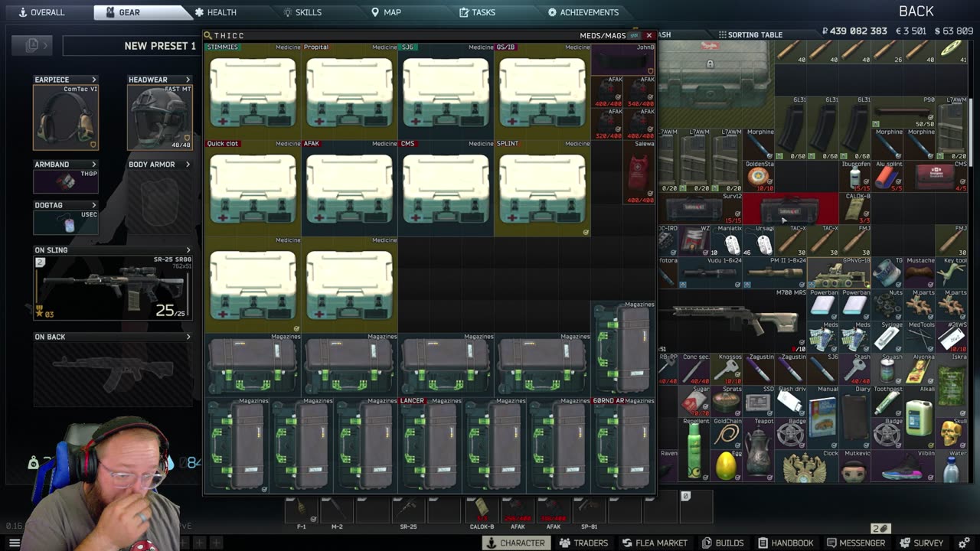Viewport: 980px width, 551px height.
Task: Open the HANDBOOK
Action: (785, 543)
